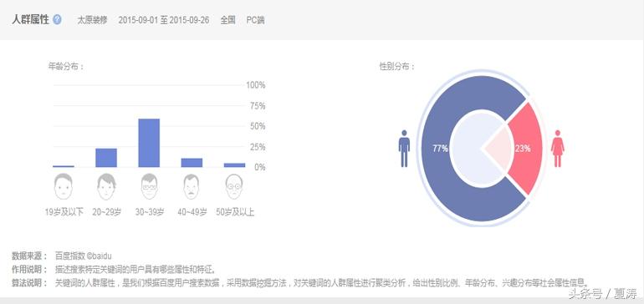Open the 全国 region selector

tap(228, 20)
